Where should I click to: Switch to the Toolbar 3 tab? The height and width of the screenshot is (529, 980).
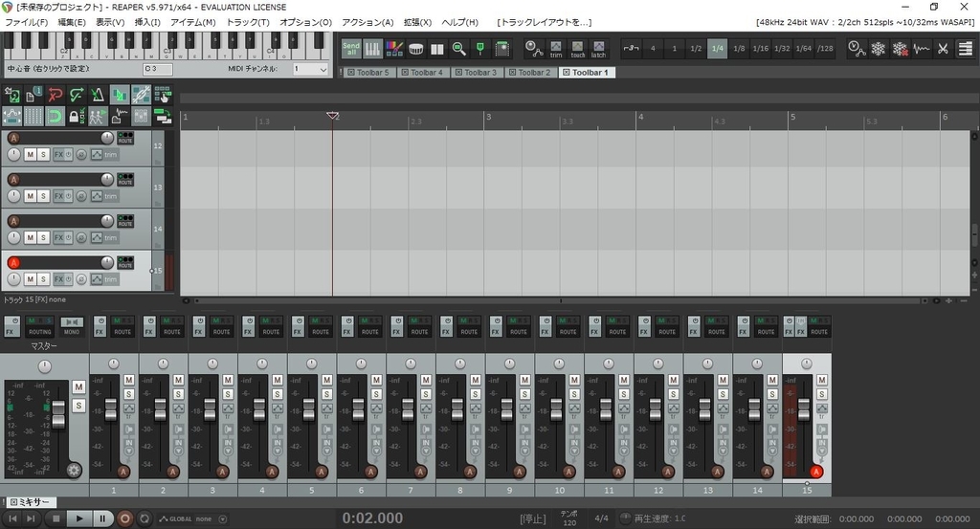tap(476, 73)
